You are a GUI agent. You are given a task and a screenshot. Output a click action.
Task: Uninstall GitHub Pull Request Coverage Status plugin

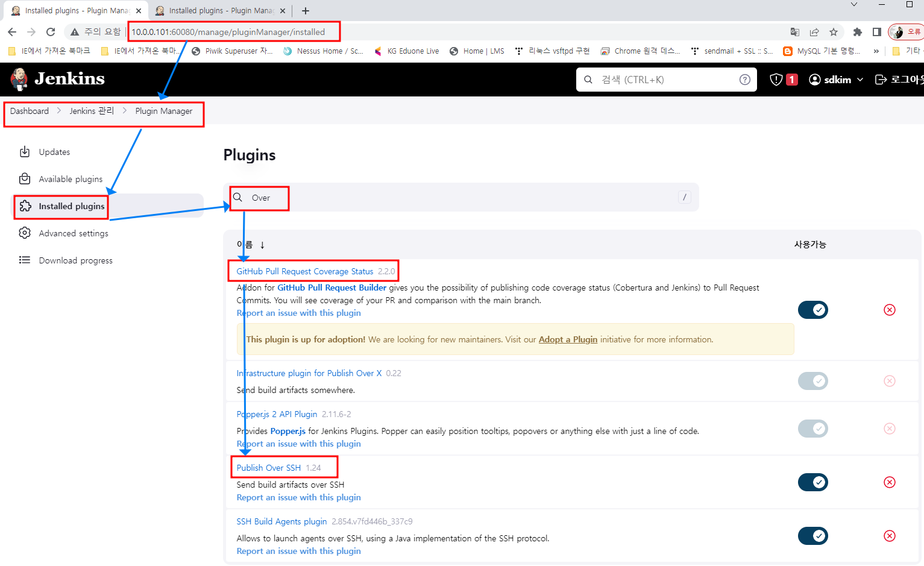point(890,310)
